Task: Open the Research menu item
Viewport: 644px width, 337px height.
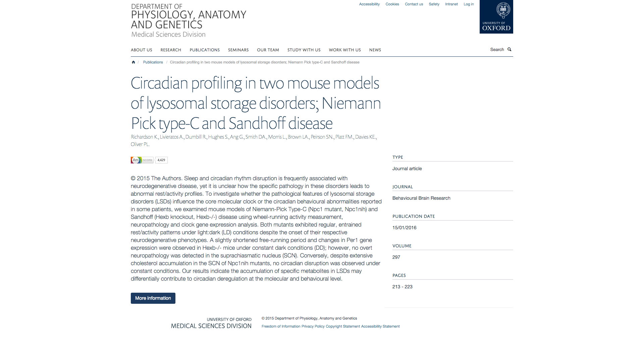Action: pyautogui.click(x=171, y=50)
